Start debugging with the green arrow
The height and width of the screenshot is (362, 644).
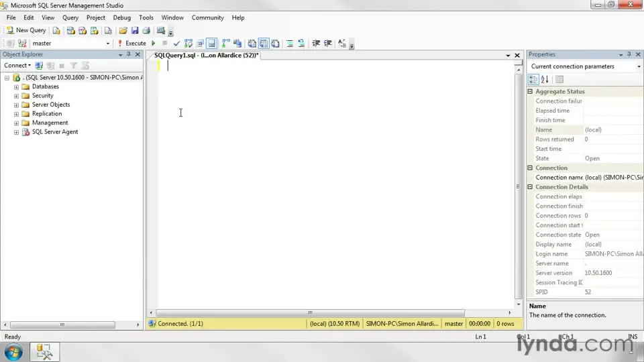[x=153, y=43]
